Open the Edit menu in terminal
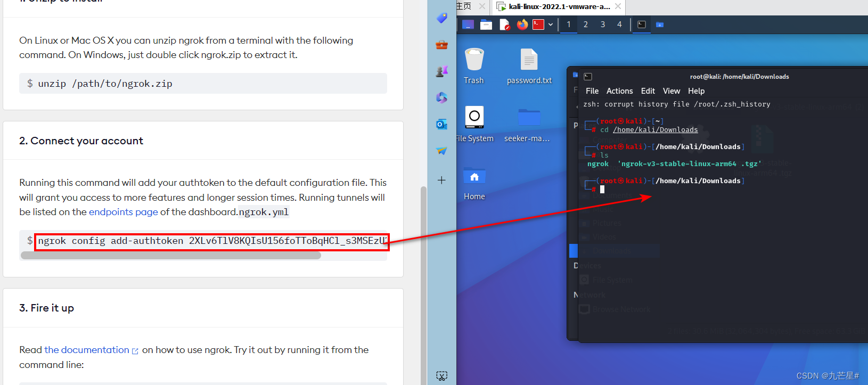 tap(648, 91)
